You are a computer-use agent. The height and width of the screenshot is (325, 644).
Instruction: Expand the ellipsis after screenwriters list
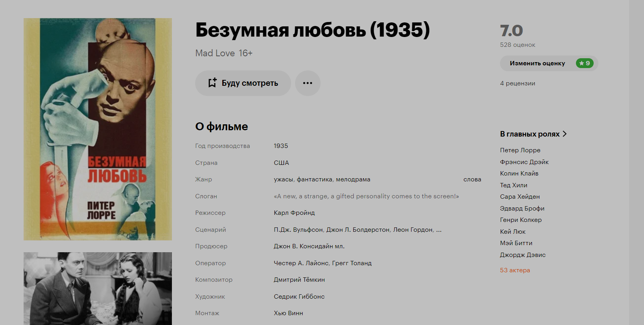pos(439,230)
